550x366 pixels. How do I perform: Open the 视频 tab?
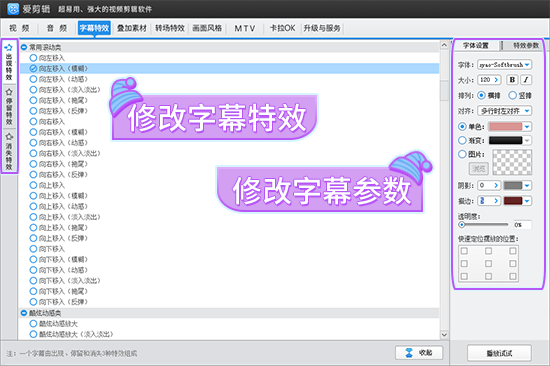(x=19, y=28)
